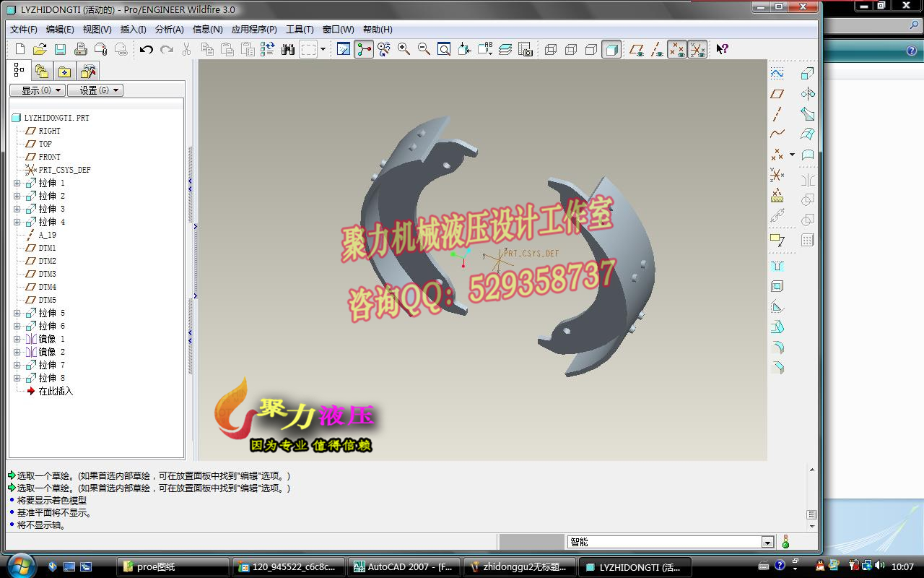Screen dimensions: 924x578
Task: Toggle datum plane display off
Action: click(635, 49)
